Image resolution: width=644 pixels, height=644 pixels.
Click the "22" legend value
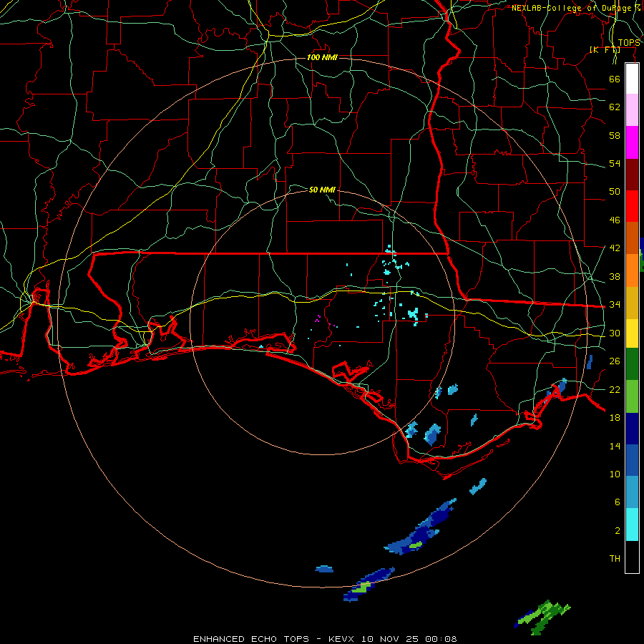[615, 389]
